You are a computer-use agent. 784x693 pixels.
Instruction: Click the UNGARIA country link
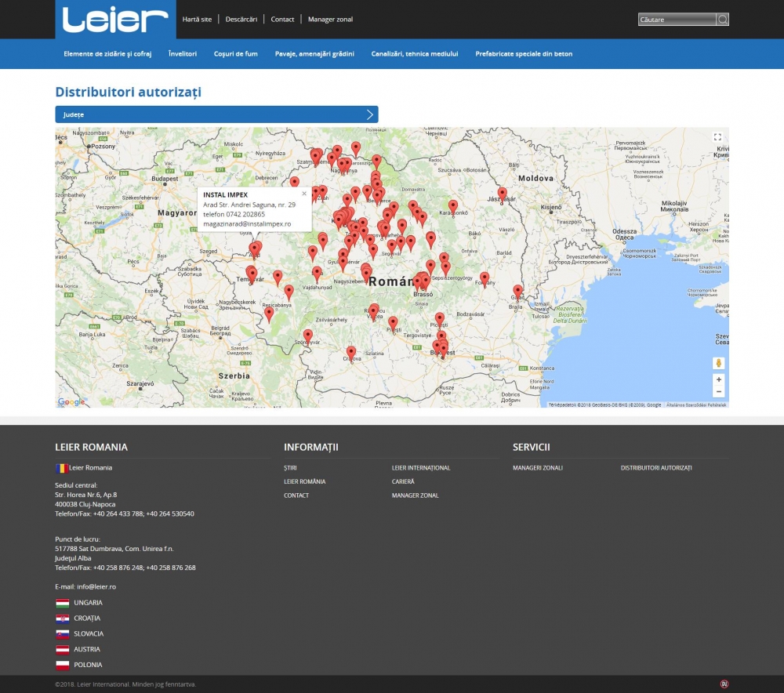[x=88, y=603]
